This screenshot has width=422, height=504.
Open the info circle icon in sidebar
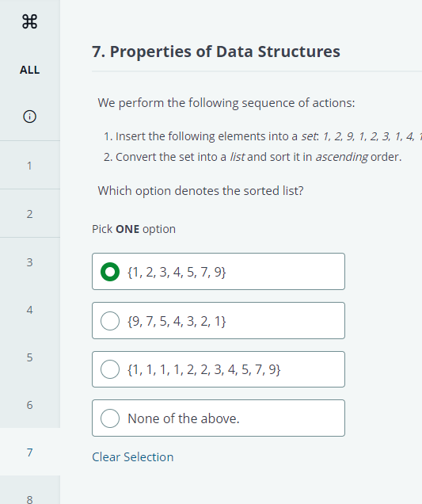pyautogui.click(x=29, y=116)
